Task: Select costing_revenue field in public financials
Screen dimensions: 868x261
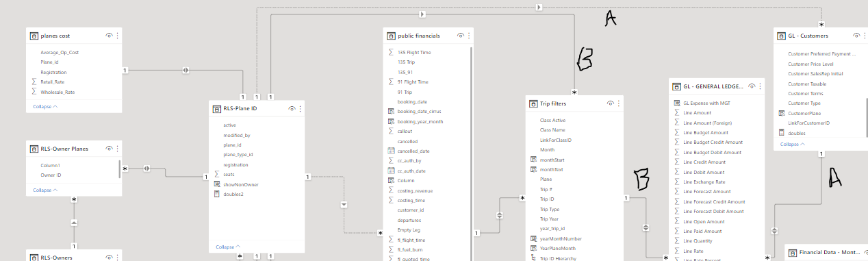Action: point(416,190)
